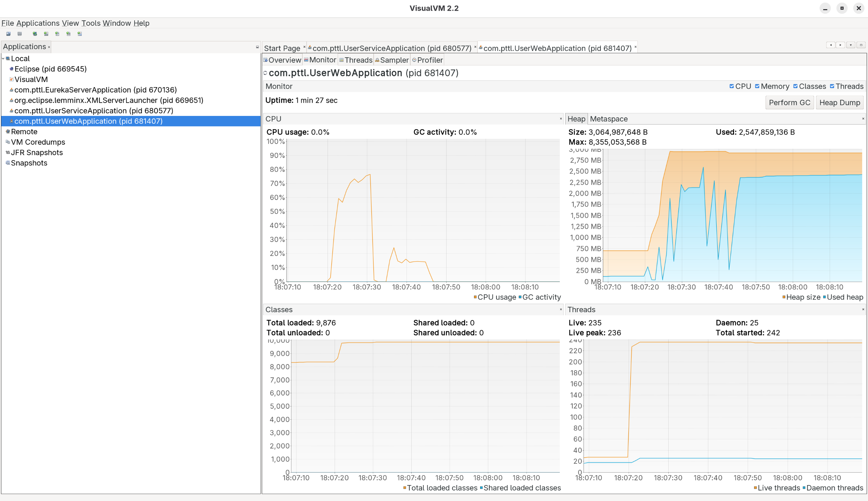Click the Eclipse application icon in tree

(11, 69)
